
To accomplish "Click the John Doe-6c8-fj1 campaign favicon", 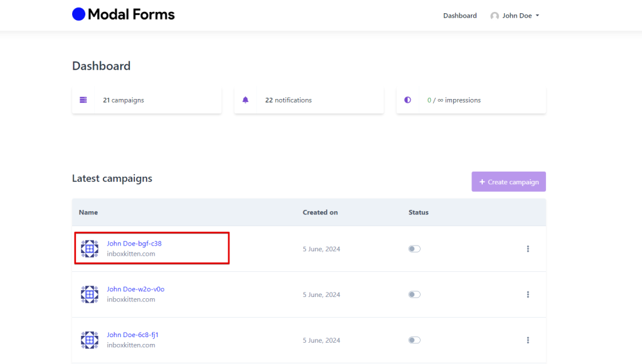I will coord(90,340).
